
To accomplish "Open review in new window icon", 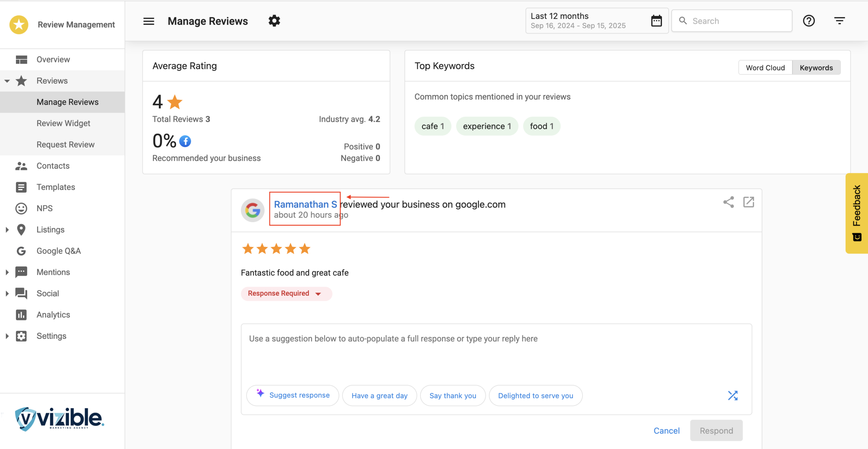I will [x=749, y=202].
